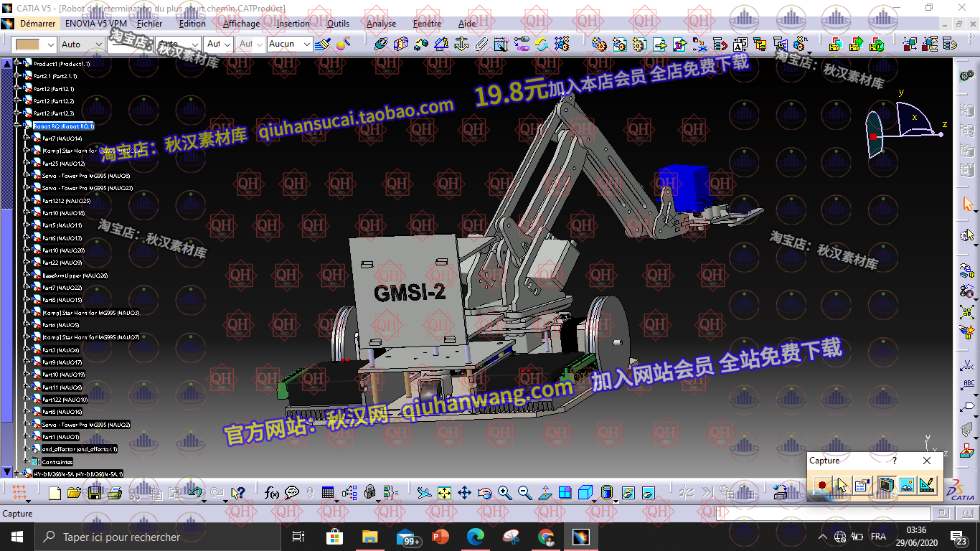The height and width of the screenshot is (551, 980).
Task: Select end_effector in the tree
Action: pos(79,449)
